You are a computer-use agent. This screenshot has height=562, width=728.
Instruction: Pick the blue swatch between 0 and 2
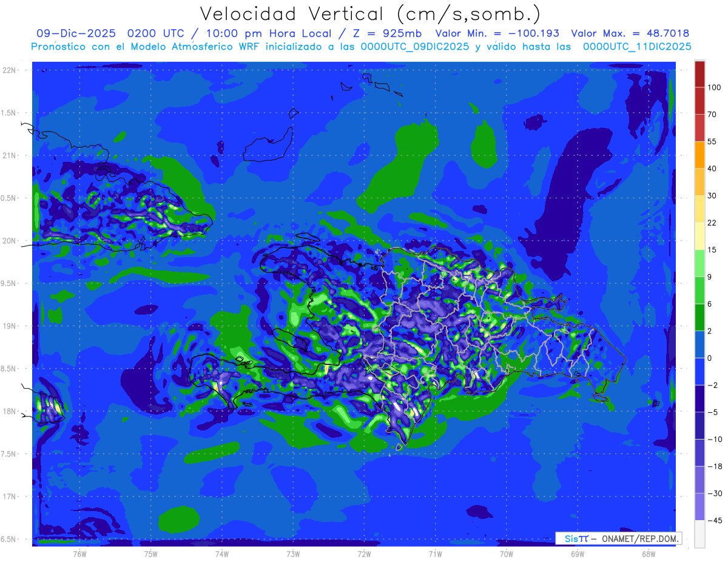(699, 344)
